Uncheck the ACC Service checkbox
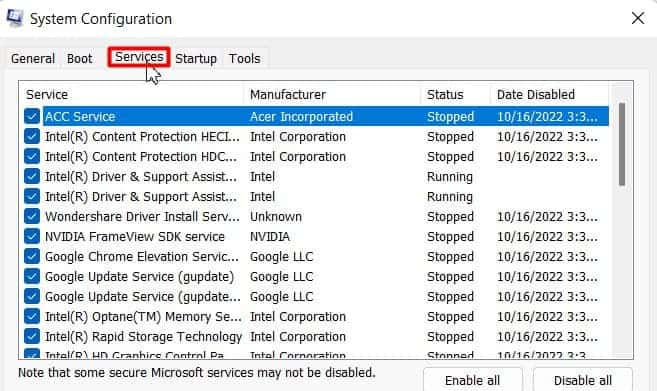This screenshot has width=657, height=391. click(x=32, y=116)
